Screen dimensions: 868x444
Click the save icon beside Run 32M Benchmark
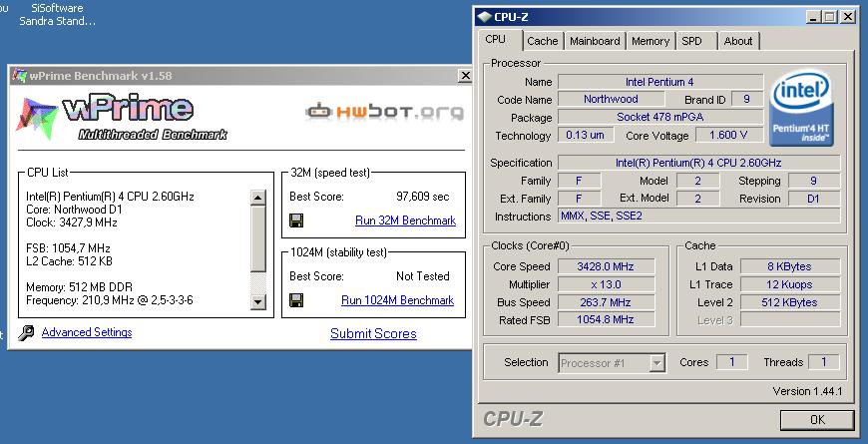coord(296,221)
